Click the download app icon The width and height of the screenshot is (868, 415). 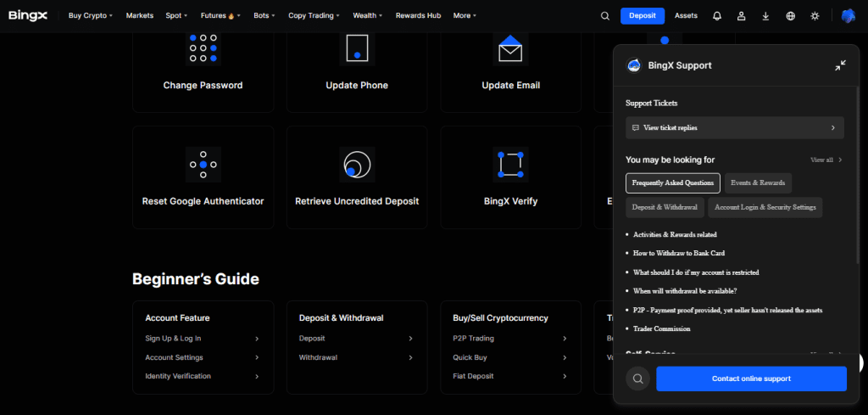click(x=765, y=16)
